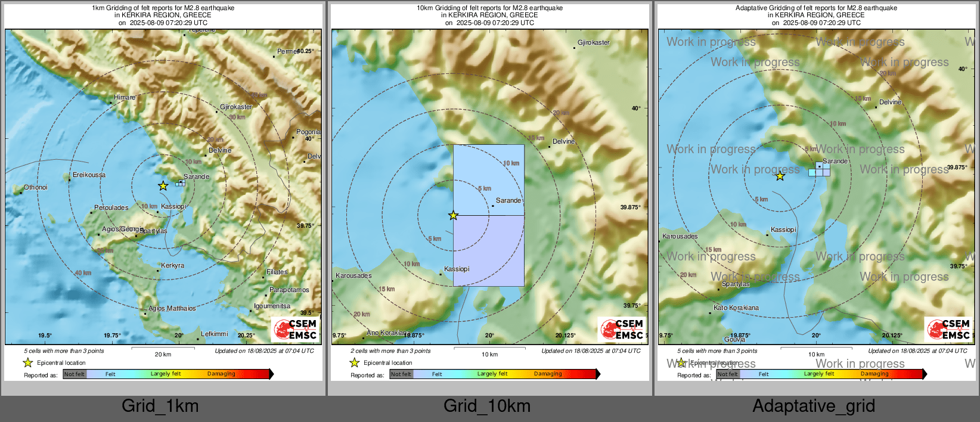Click the 'Delvine' label on the 10km map
Image resolution: width=980 pixels, height=422 pixels.
point(563,141)
